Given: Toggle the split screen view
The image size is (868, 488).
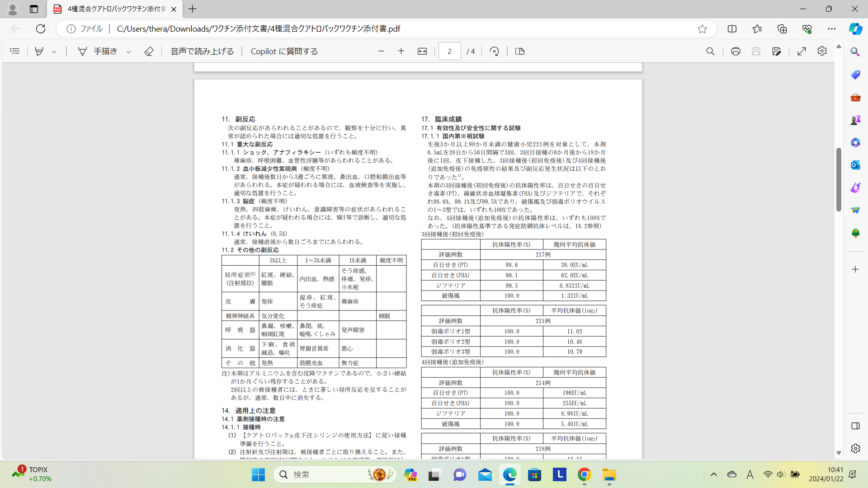Looking at the screenshot, I should 732,28.
